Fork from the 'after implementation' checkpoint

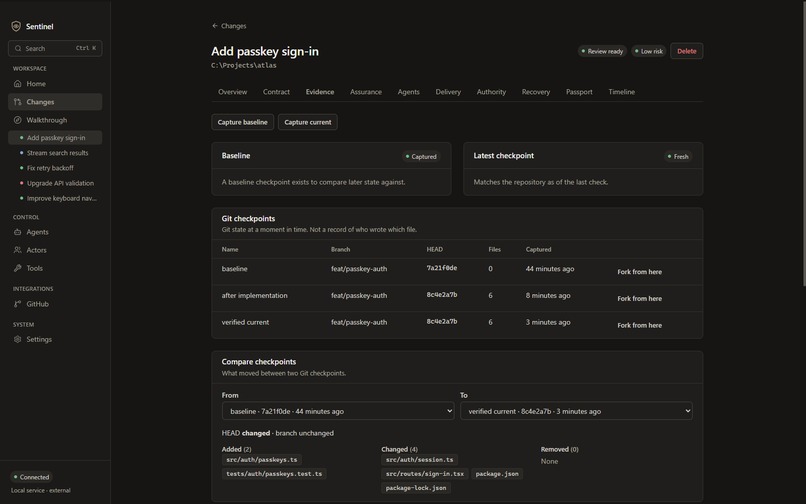639,299
